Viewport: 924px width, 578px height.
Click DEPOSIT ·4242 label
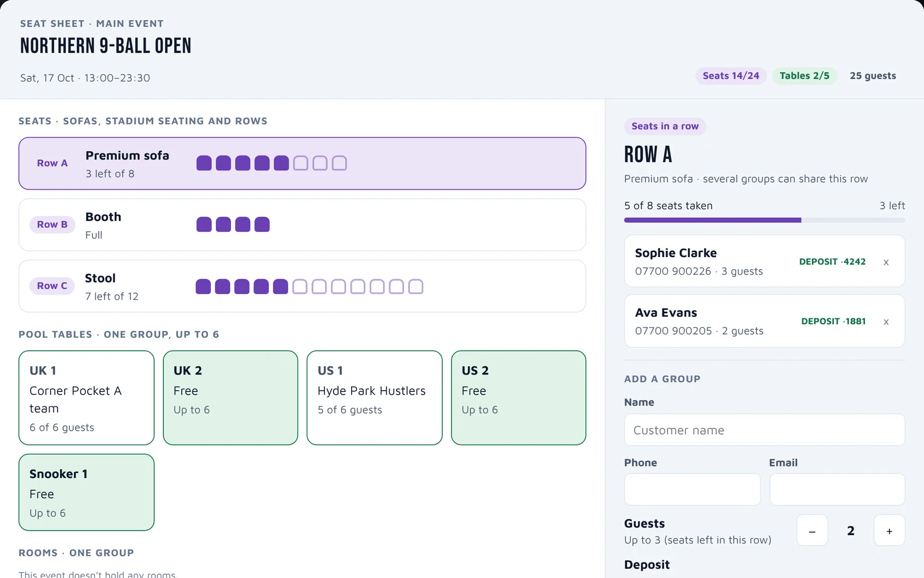[832, 262]
